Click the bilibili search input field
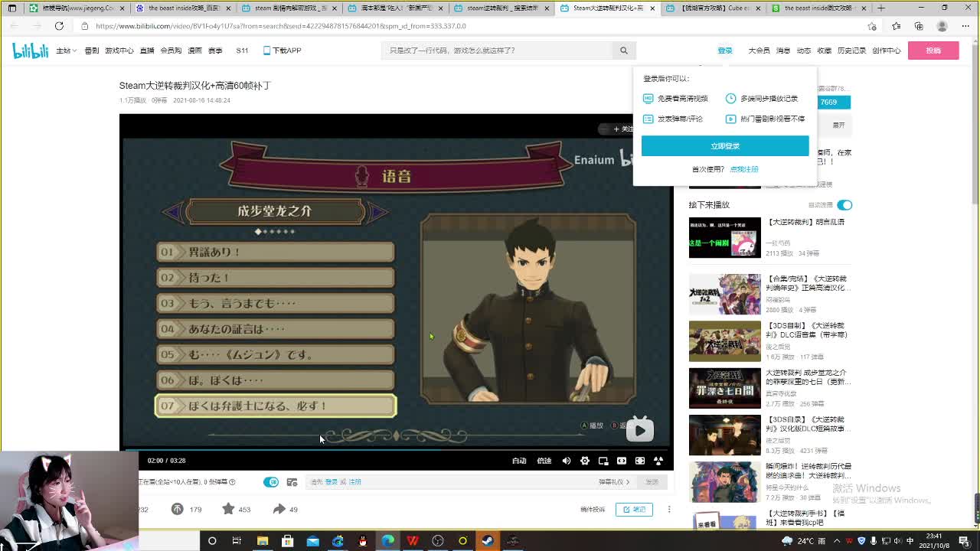The image size is (980, 551). click(x=498, y=51)
